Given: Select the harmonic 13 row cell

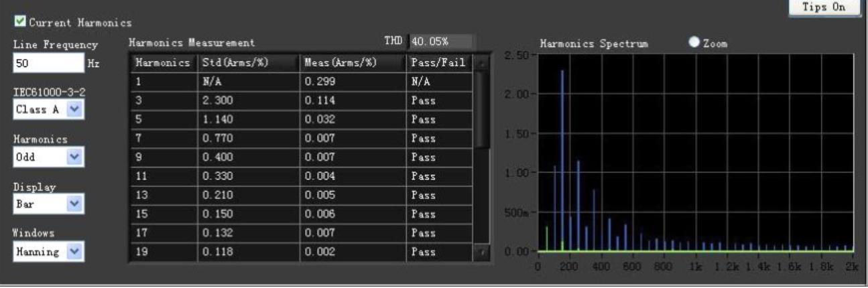Looking at the screenshot, I should [x=163, y=196].
